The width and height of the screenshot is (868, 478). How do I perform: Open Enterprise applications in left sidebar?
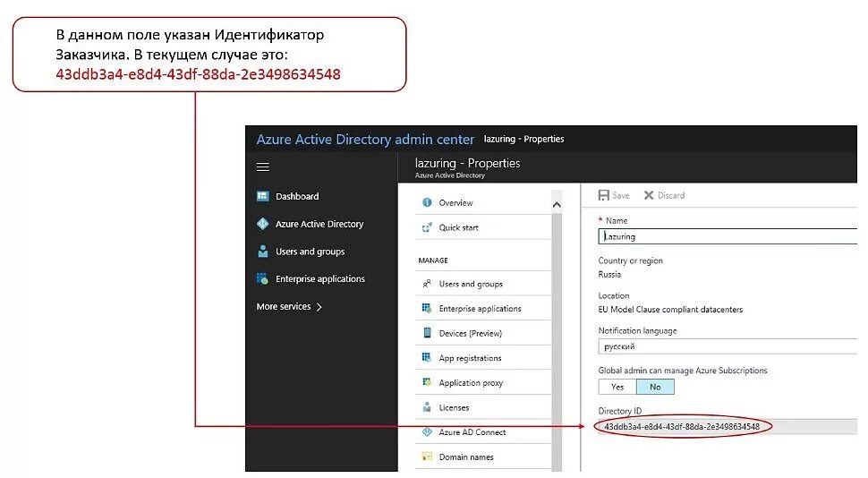pyautogui.click(x=320, y=278)
